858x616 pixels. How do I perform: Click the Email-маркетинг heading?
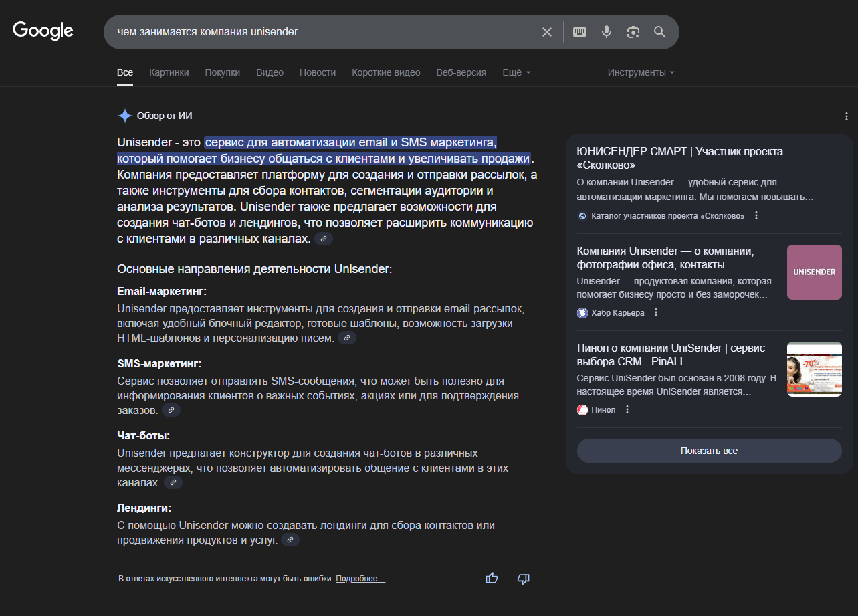(x=162, y=292)
